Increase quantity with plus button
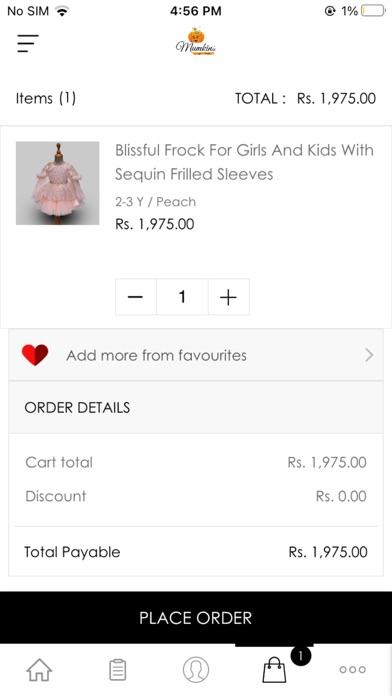The width and height of the screenshot is (392, 696). click(229, 297)
